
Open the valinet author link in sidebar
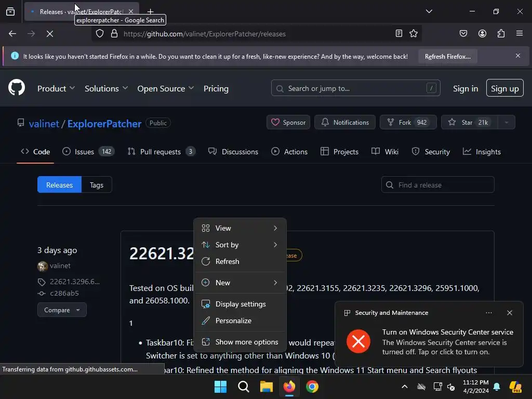point(60,265)
